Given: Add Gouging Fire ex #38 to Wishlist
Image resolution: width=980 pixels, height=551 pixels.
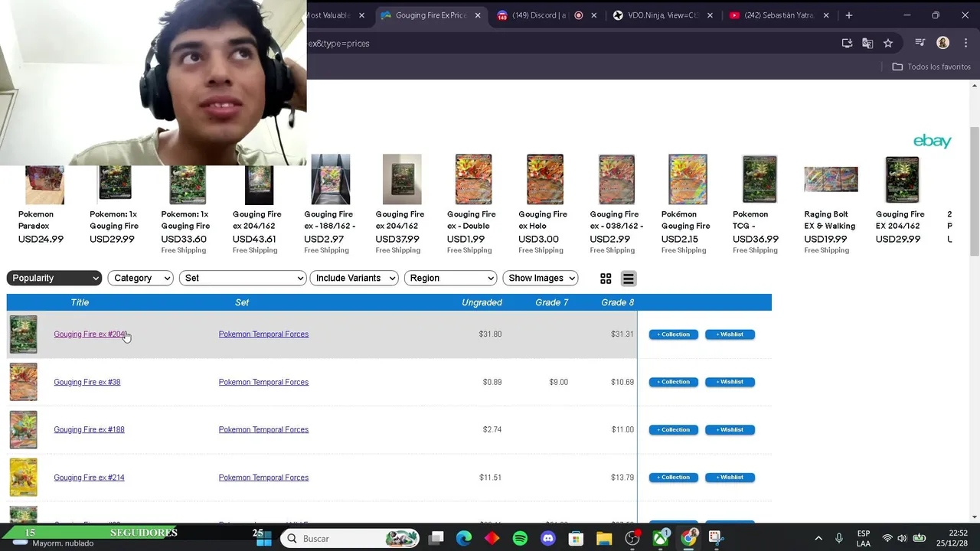Looking at the screenshot, I should (730, 382).
